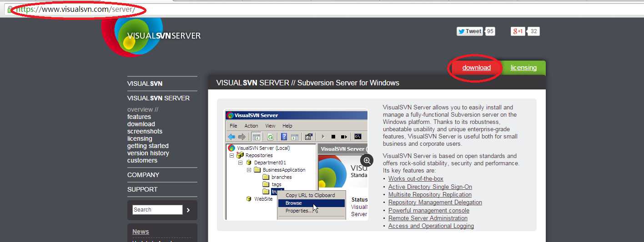Open the features page from sidebar
The width and height of the screenshot is (644, 242).
pyautogui.click(x=139, y=117)
